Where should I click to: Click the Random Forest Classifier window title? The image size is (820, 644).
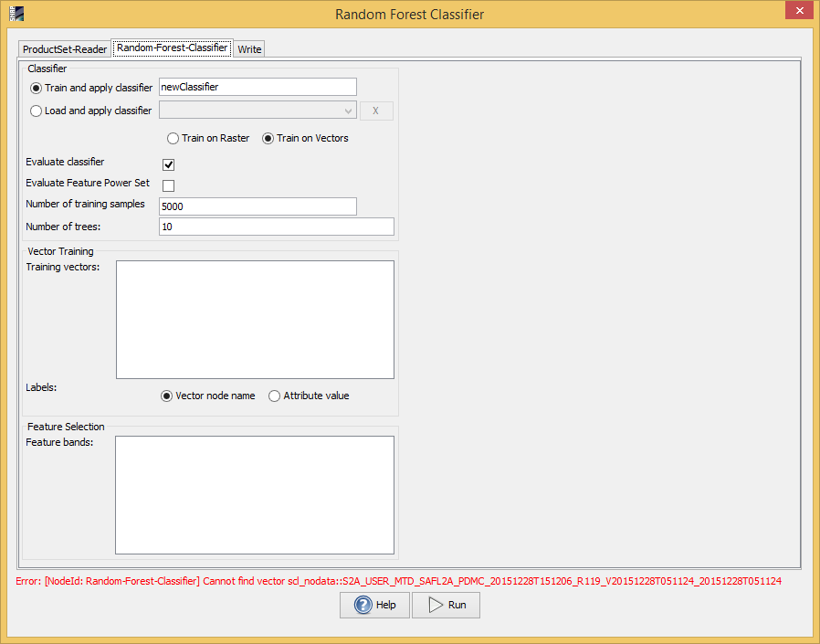click(x=409, y=14)
